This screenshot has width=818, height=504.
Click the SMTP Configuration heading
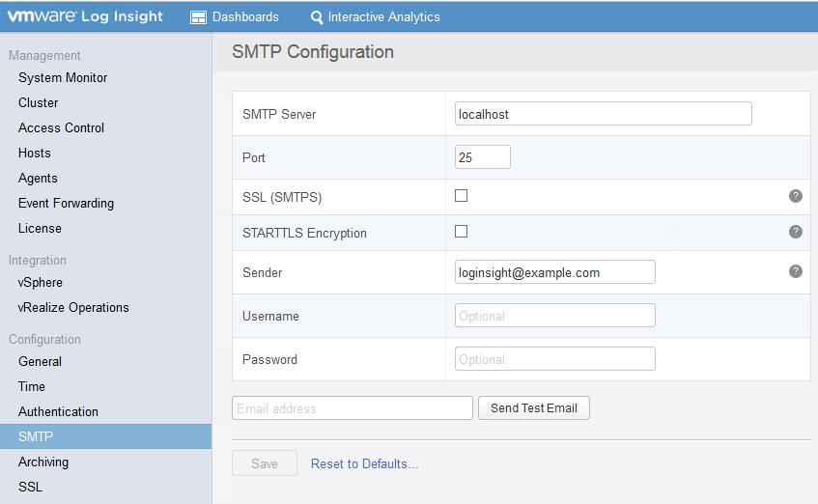pos(313,51)
